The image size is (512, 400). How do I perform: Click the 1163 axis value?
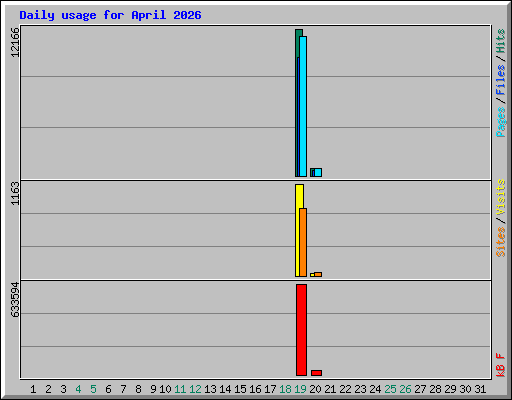[x=15, y=193]
